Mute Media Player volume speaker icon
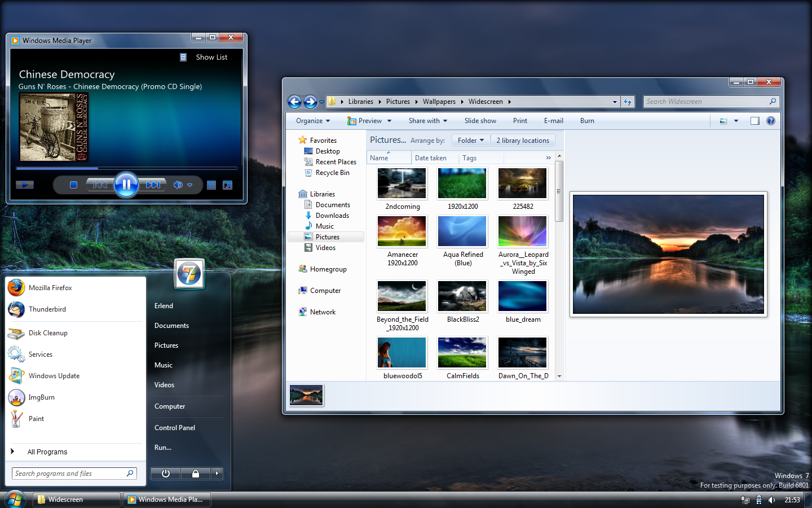 [178, 185]
